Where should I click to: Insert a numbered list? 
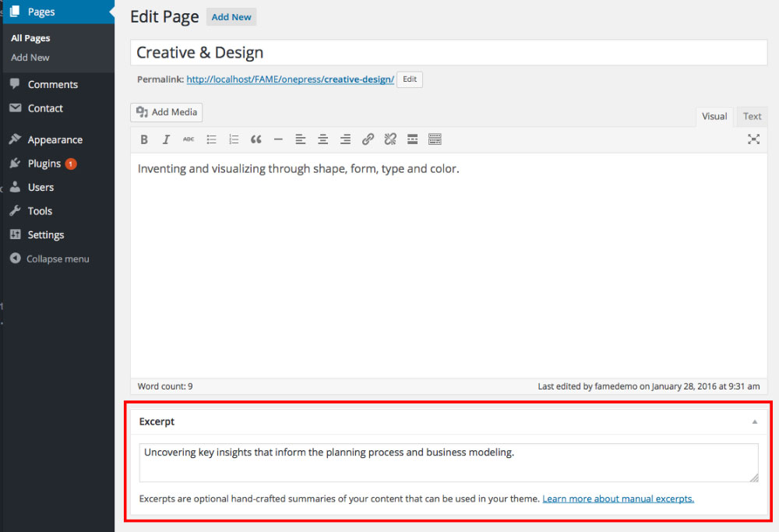pos(234,139)
